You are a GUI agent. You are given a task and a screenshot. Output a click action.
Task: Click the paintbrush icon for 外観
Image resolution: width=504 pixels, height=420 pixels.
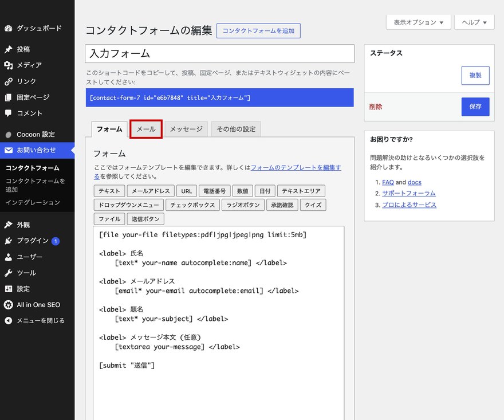9,225
